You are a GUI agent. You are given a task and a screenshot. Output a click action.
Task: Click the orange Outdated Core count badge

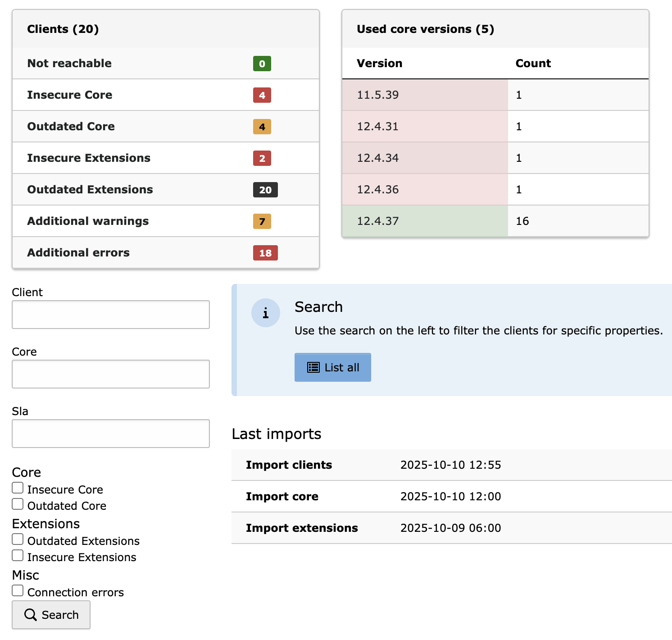[262, 127]
